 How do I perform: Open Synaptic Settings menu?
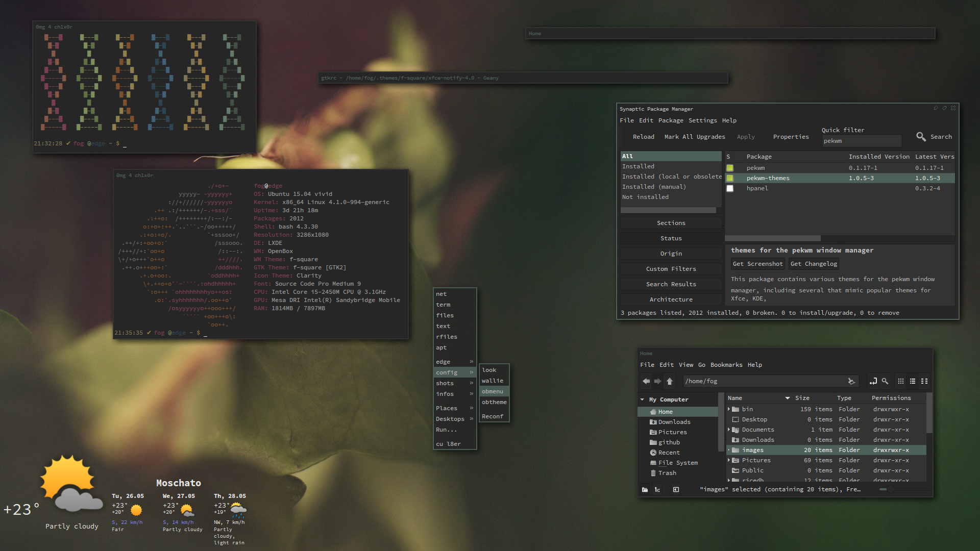tap(702, 120)
